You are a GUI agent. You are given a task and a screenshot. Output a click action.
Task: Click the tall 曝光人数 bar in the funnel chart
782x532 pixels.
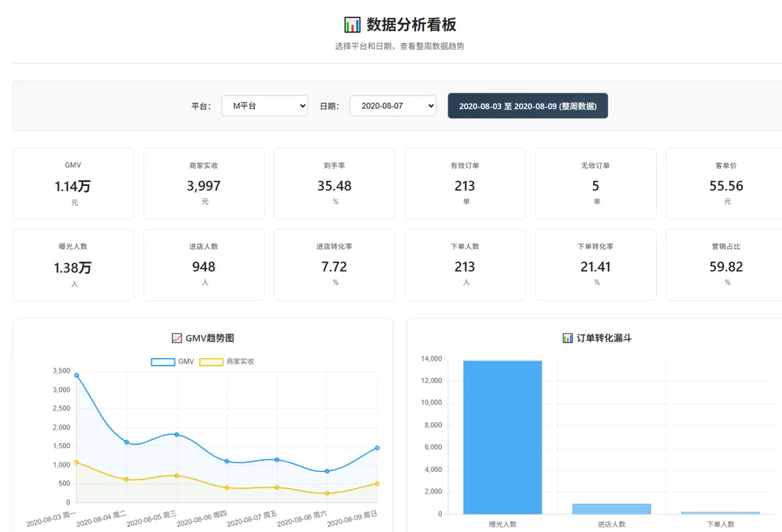(503, 437)
